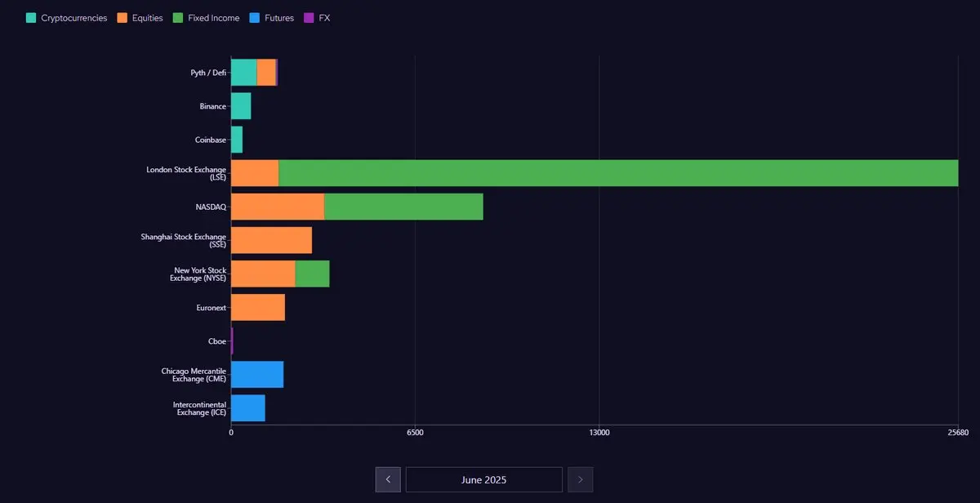
Task: Select the Shanghai Stock Exchange equities bar
Action: coord(271,240)
